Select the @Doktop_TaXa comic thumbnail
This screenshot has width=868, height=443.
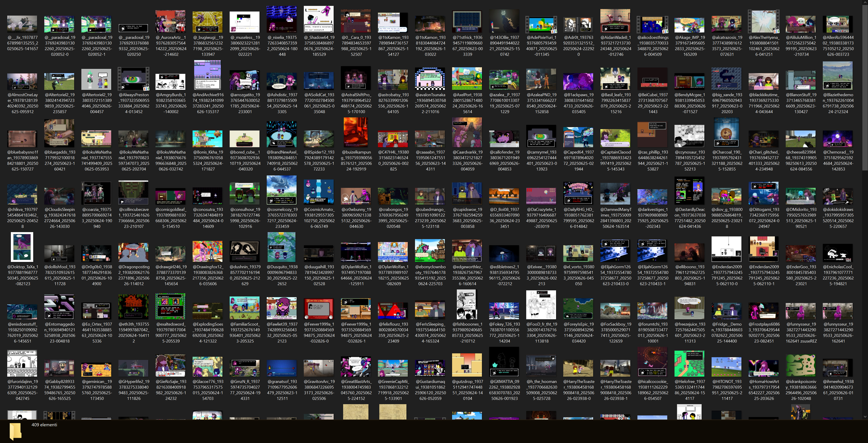(22, 247)
